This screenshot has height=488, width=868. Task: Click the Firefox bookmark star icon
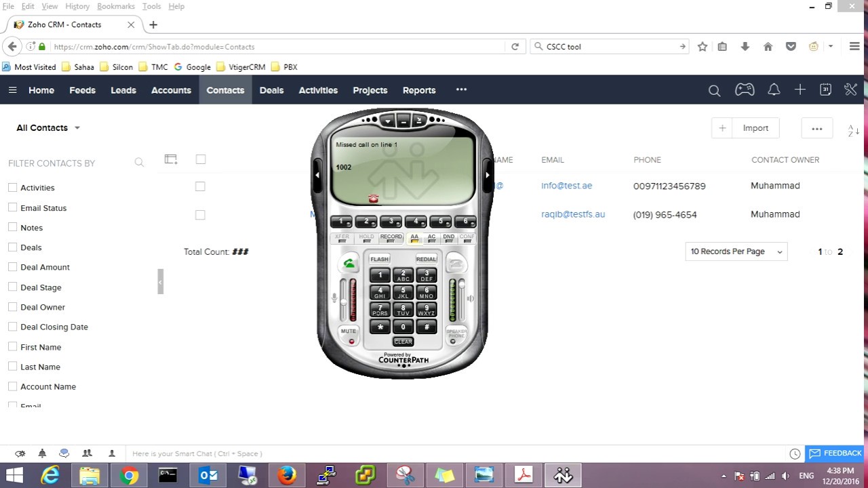pos(703,47)
